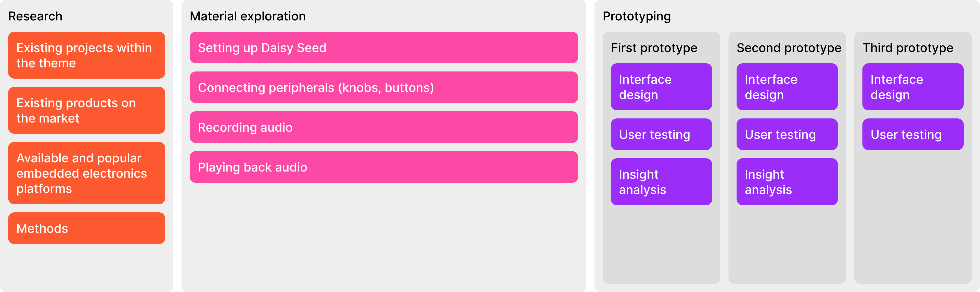Select the Methods card
Screen dimensions: 980x292
[x=86, y=228]
